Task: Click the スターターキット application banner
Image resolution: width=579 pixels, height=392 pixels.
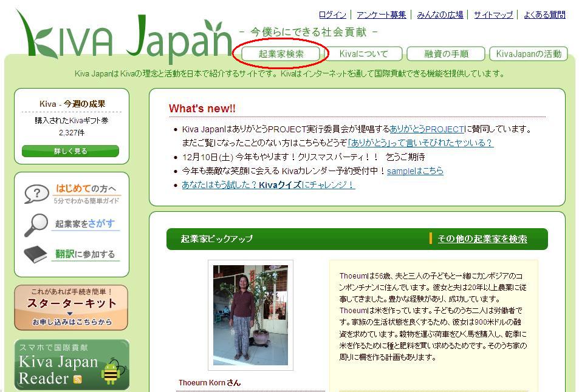Action: pyautogui.click(x=71, y=308)
